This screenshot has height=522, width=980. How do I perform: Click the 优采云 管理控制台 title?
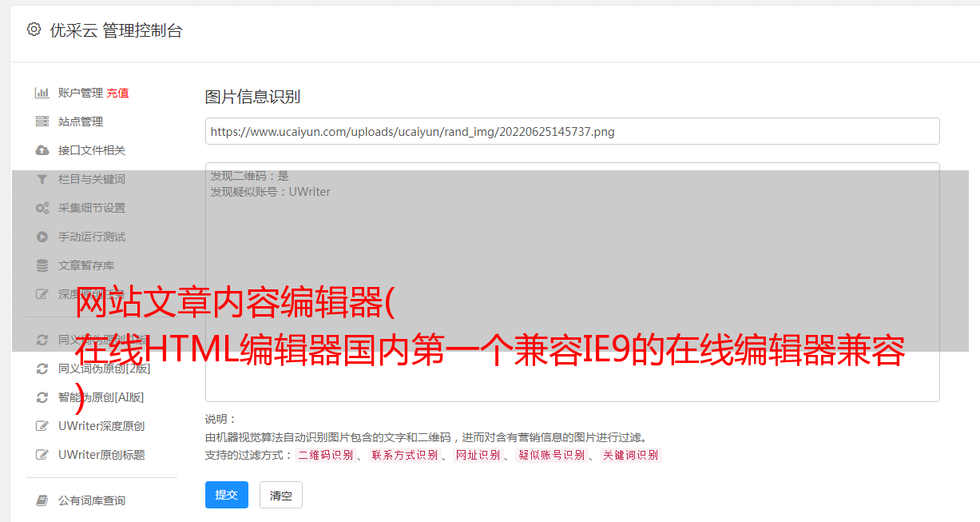pyautogui.click(x=116, y=30)
